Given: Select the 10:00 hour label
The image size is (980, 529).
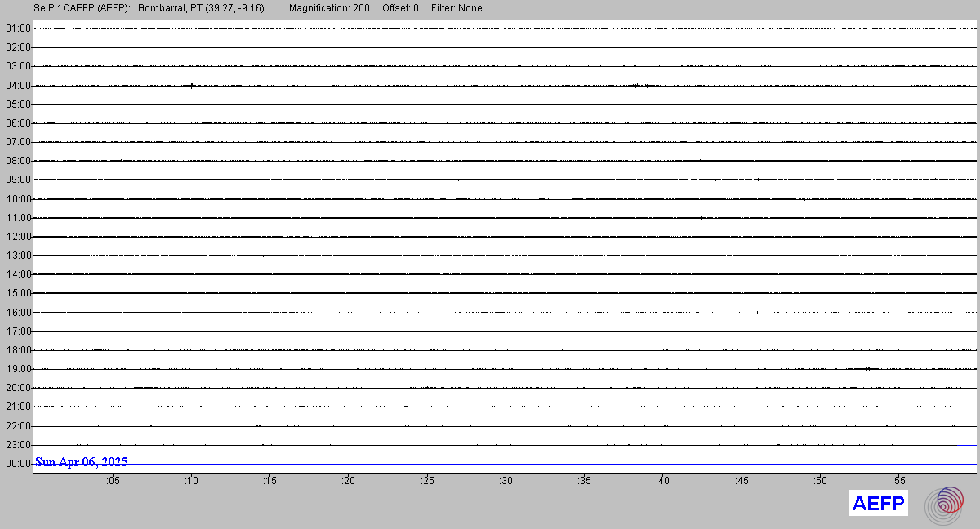Looking at the screenshot, I should click(x=18, y=199).
